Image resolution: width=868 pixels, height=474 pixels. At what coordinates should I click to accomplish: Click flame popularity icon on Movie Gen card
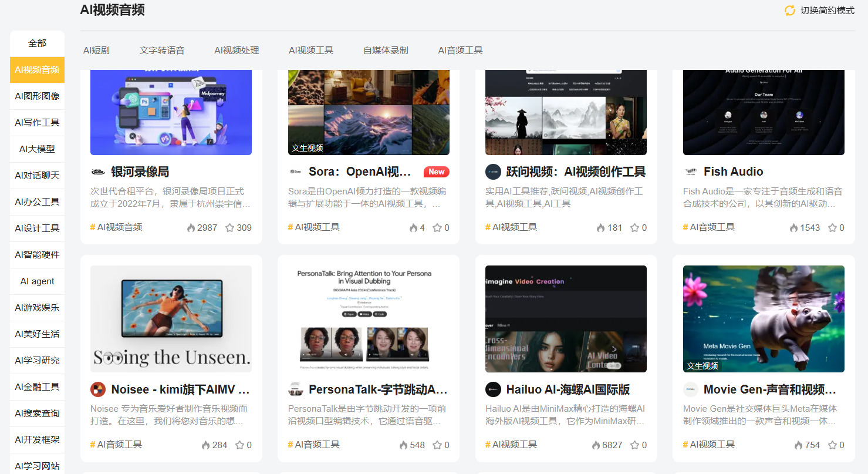798,445
